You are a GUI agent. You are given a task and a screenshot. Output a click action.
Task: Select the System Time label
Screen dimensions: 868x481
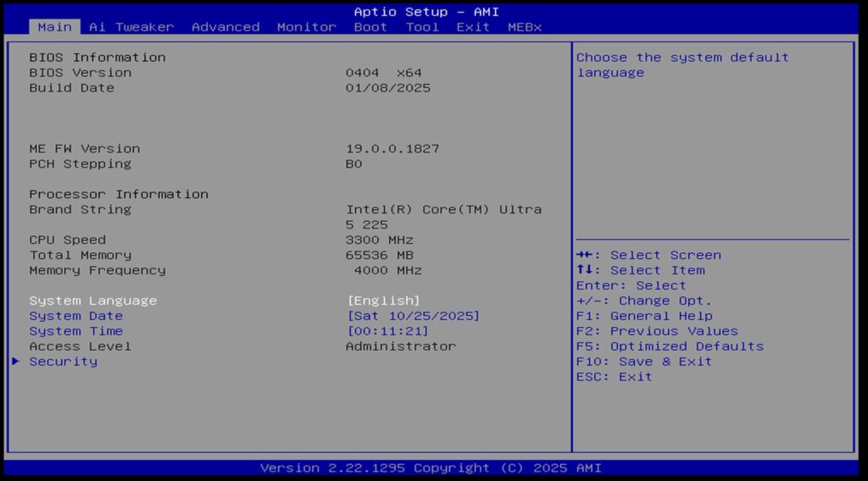click(x=76, y=331)
